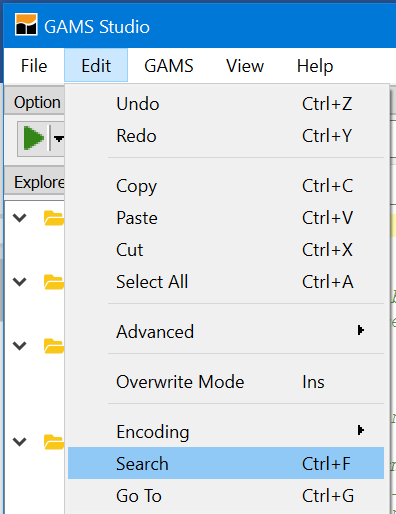Select the third yellow folder icon in Explorer
Viewport: 396px width, 514px height.
pyautogui.click(x=54, y=346)
